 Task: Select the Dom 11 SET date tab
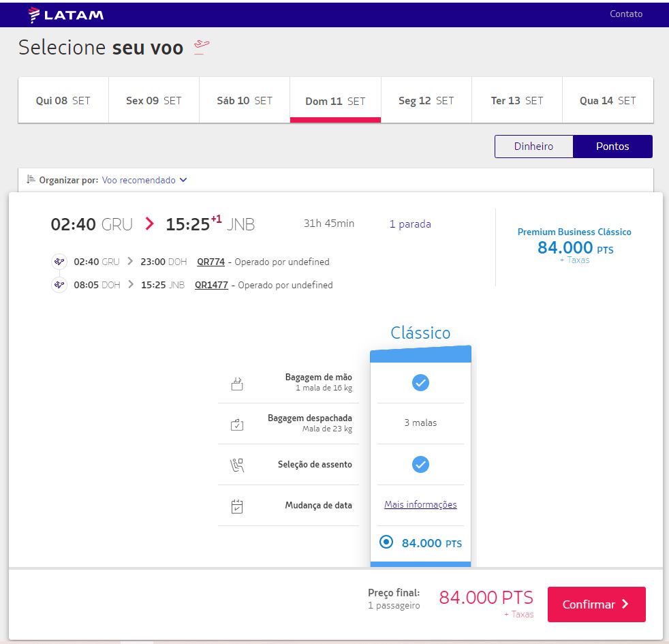(335, 100)
